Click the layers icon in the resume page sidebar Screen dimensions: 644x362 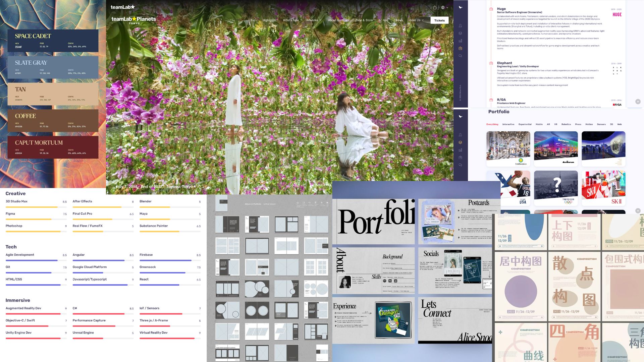[x=460, y=33]
